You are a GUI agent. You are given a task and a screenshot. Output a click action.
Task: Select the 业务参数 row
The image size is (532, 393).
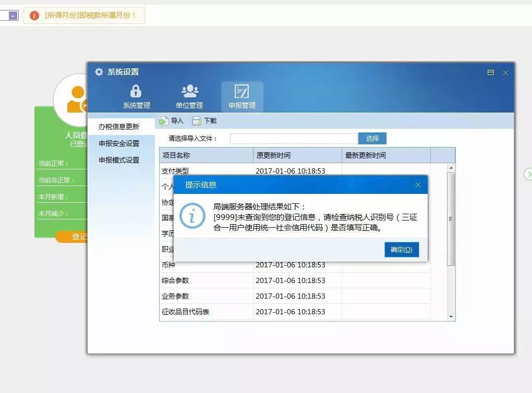tap(295, 296)
